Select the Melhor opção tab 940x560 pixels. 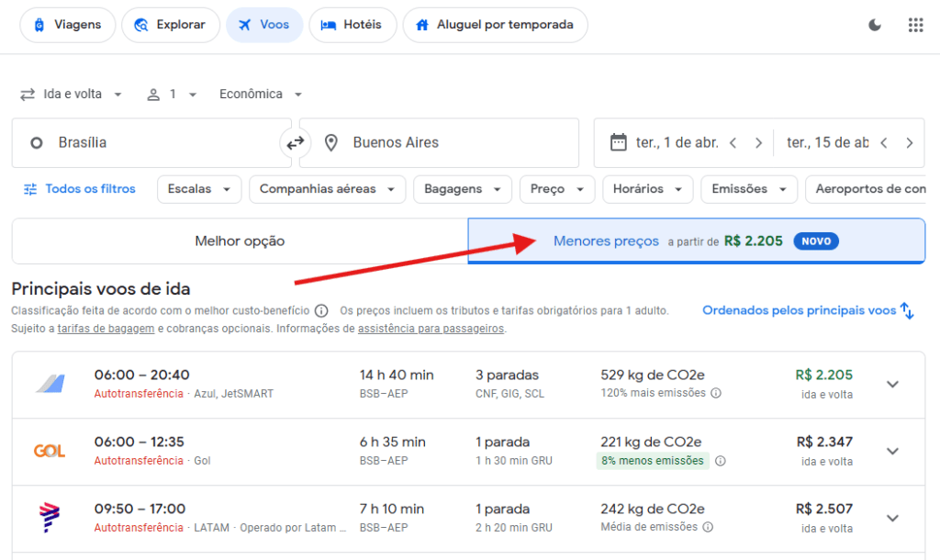(x=240, y=241)
